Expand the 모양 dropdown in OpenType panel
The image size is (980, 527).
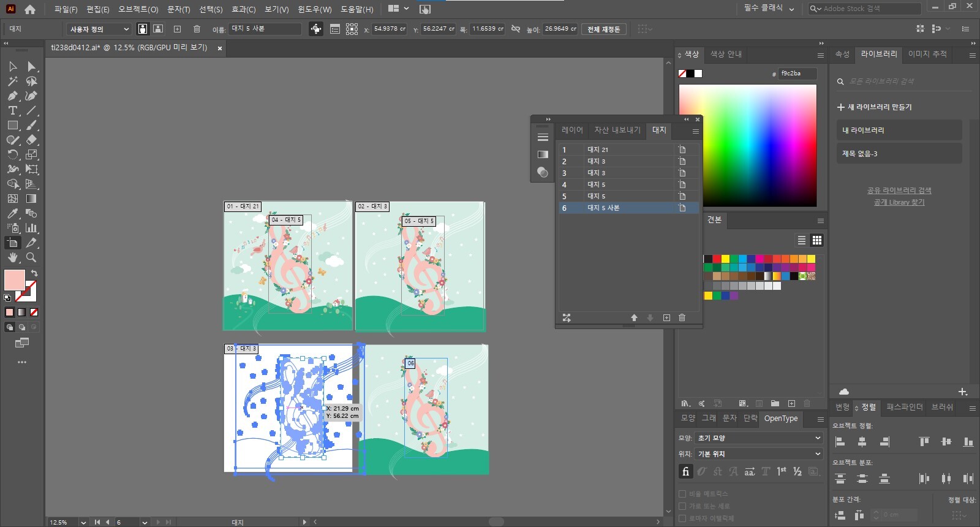click(x=758, y=438)
